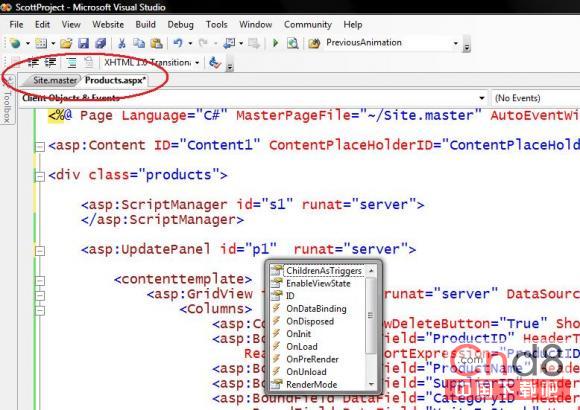The width and height of the screenshot is (580, 410).
Task: Open the Build menu
Action: tap(145, 24)
